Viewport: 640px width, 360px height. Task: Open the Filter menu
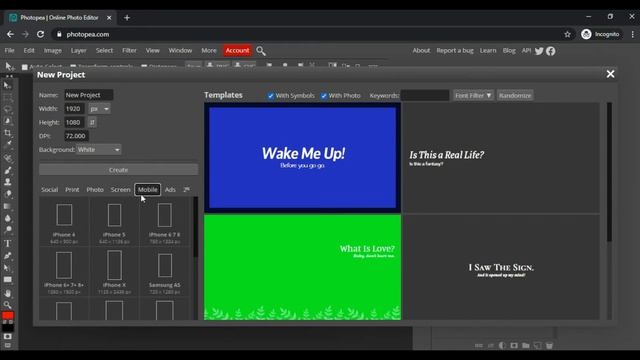129,51
